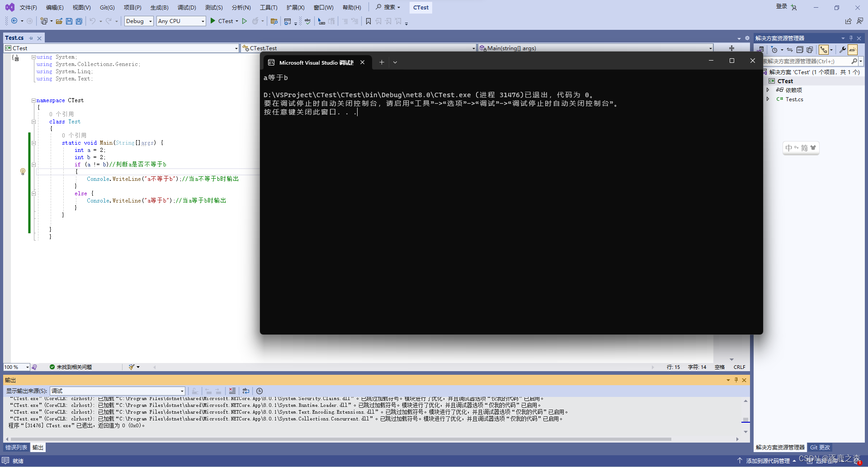Image resolution: width=868 pixels, height=467 pixels.
Task: Select the CTest project in Solution Explorer
Action: 785,81
